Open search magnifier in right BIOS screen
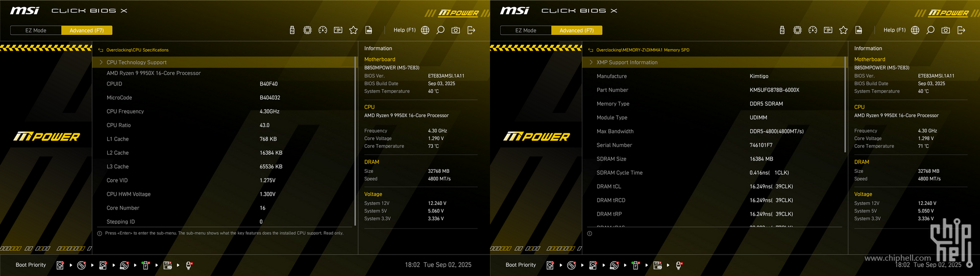 coord(930,30)
